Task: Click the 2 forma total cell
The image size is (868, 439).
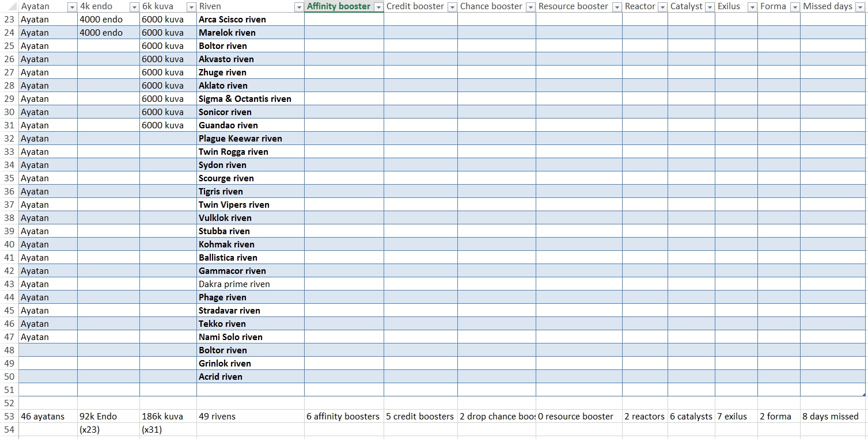Action: click(779, 416)
